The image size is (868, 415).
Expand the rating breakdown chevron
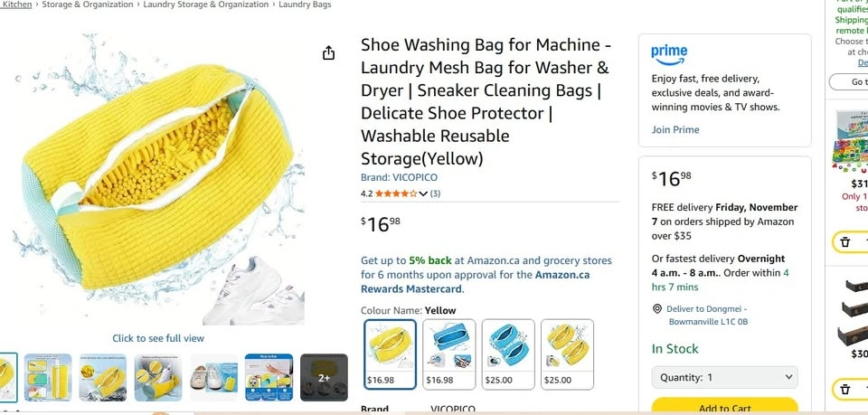point(423,193)
